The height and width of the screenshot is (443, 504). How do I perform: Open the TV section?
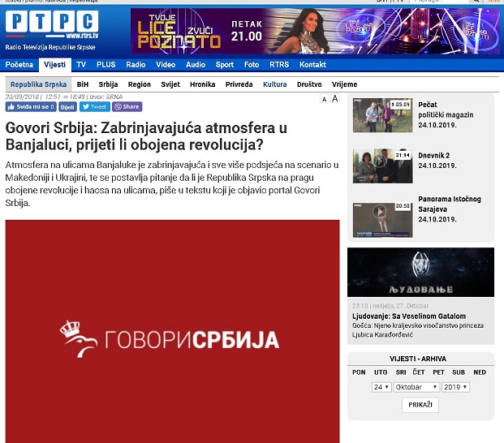pyautogui.click(x=81, y=65)
